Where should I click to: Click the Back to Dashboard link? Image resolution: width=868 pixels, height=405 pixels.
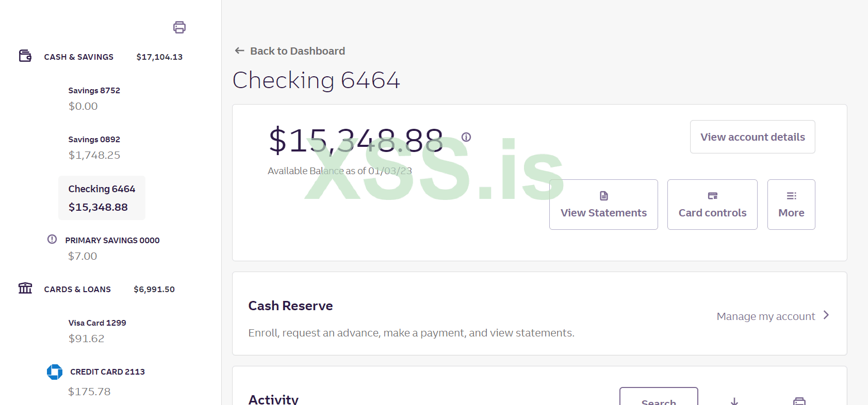298,51
